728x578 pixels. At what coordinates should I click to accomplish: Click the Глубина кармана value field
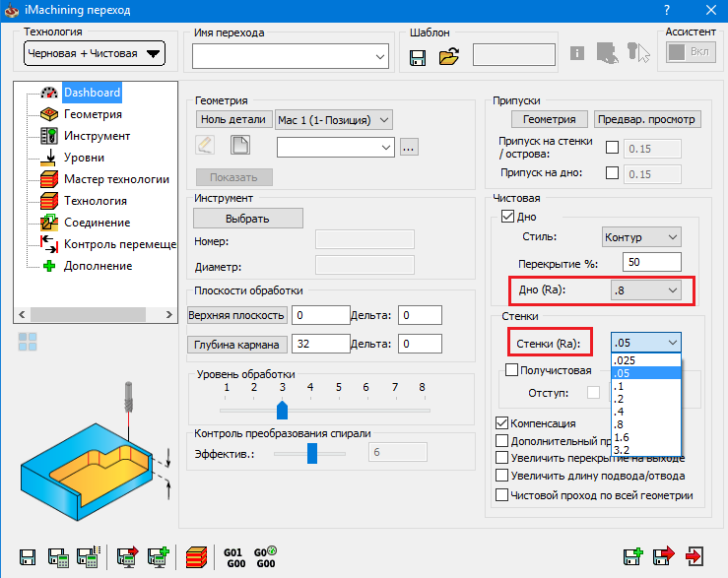click(x=320, y=344)
